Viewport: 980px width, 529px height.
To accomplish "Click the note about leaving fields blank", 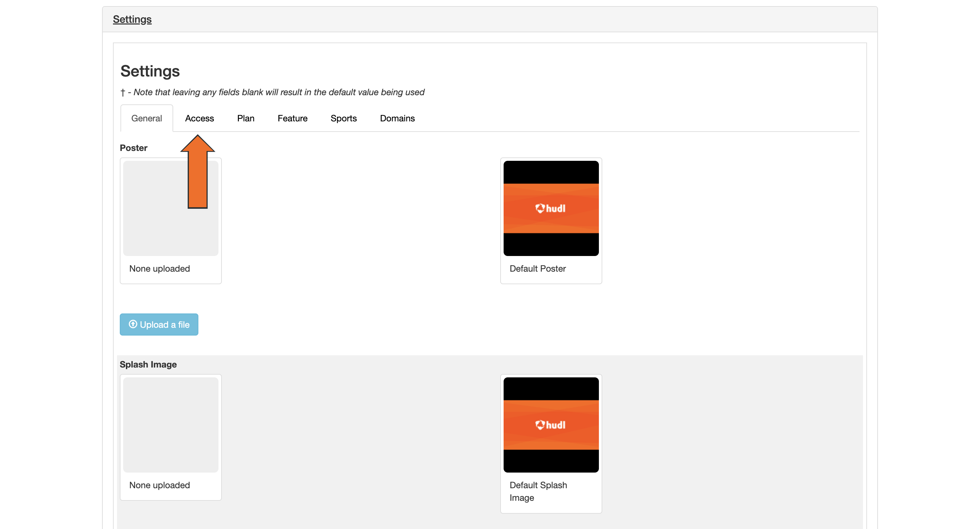I will click(x=272, y=92).
